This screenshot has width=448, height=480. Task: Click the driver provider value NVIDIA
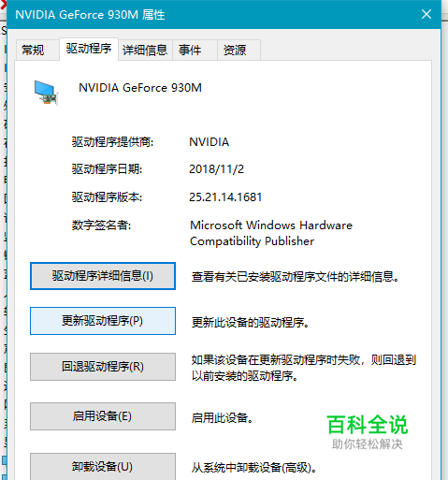[x=209, y=142]
